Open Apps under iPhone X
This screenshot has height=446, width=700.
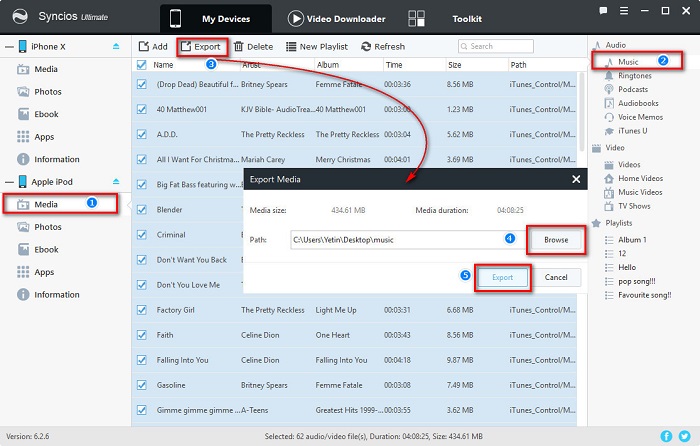pos(44,137)
